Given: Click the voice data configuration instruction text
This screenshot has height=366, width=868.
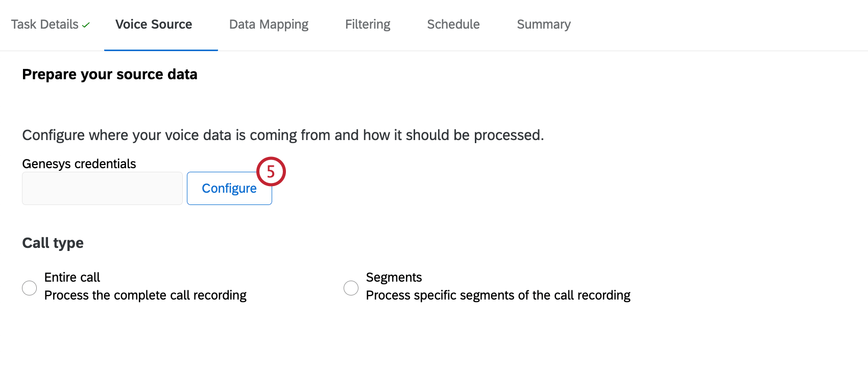Looking at the screenshot, I should click(282, 135).
